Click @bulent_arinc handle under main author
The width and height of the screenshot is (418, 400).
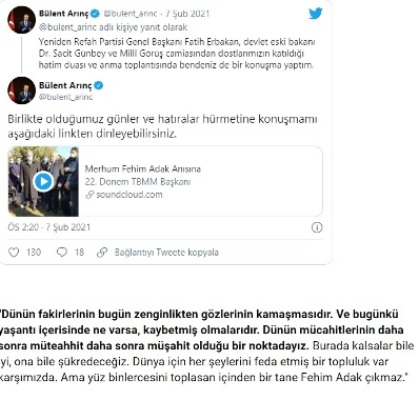[x=66, y=97]
